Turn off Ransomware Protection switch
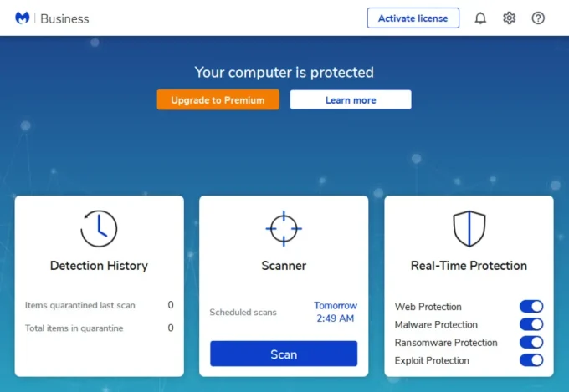Image resolution: width=569 pixels, height=392 pixels. 531,342
